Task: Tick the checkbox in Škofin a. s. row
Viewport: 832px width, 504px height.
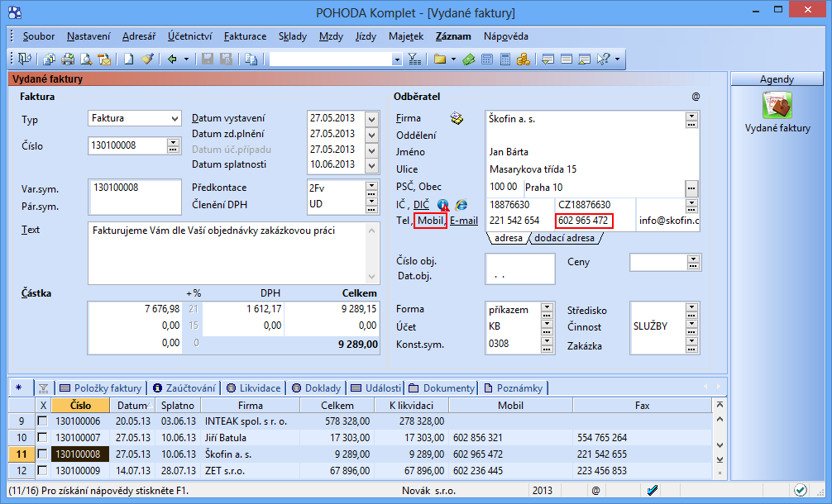Action: coord(42,454)
